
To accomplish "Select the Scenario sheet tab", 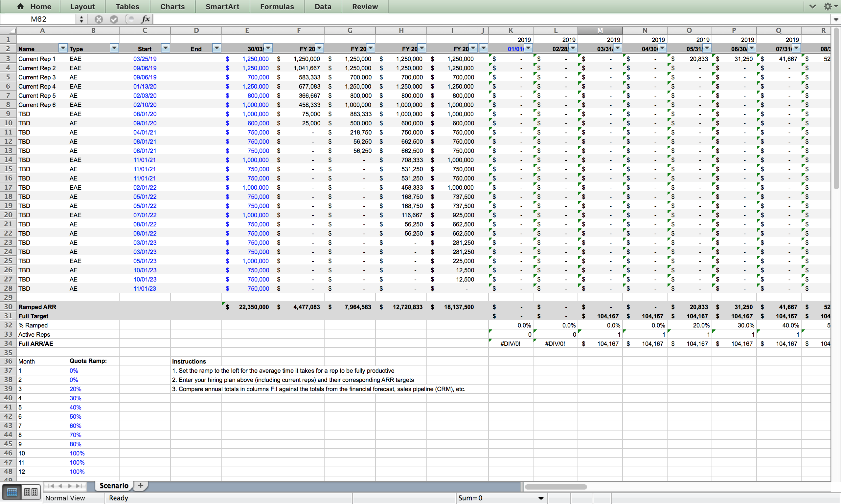I will tap(114, 485).
